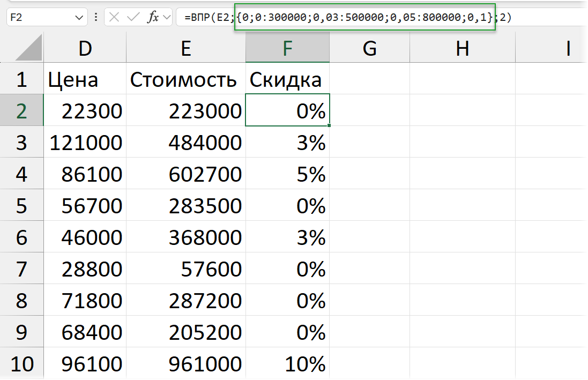Select cell with price 71800

pyautogui.click(x=85, y=300)
